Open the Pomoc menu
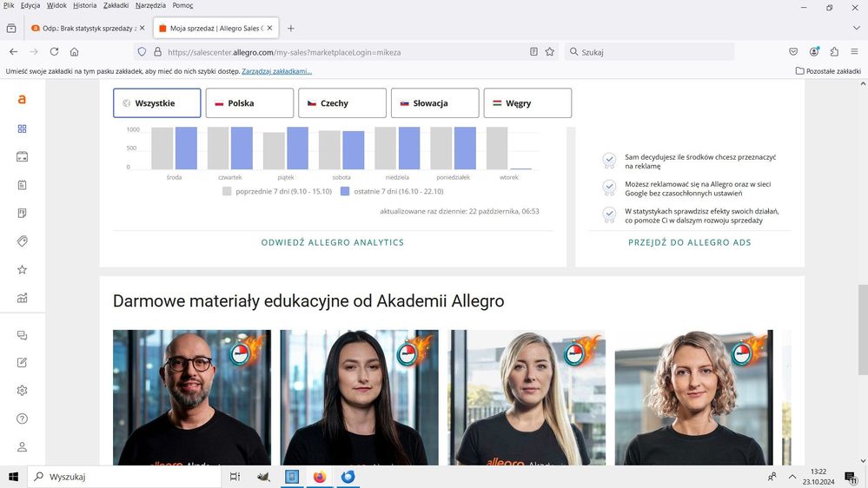This screenshot has width=868, height=488. tap(182, 5)
